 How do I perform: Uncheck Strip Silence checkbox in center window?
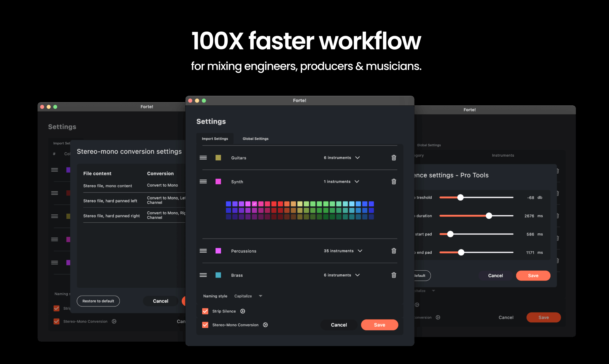(x=205, y=311)
